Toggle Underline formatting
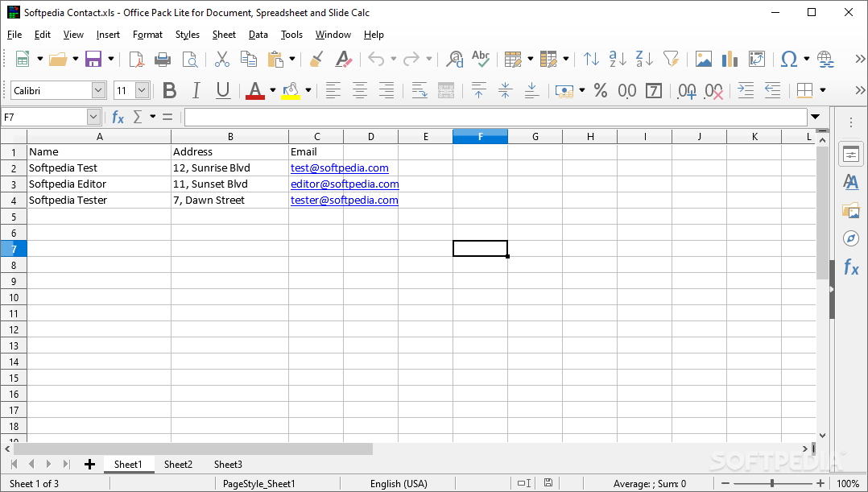This screenshot has height=492, width=868. point(223,90)
